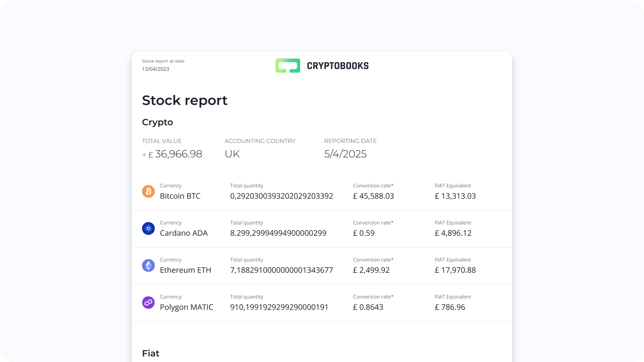The image size is (644, 362).
Task: Click the green CryptoBooks emblem in the header
Action: coord(287,65)
